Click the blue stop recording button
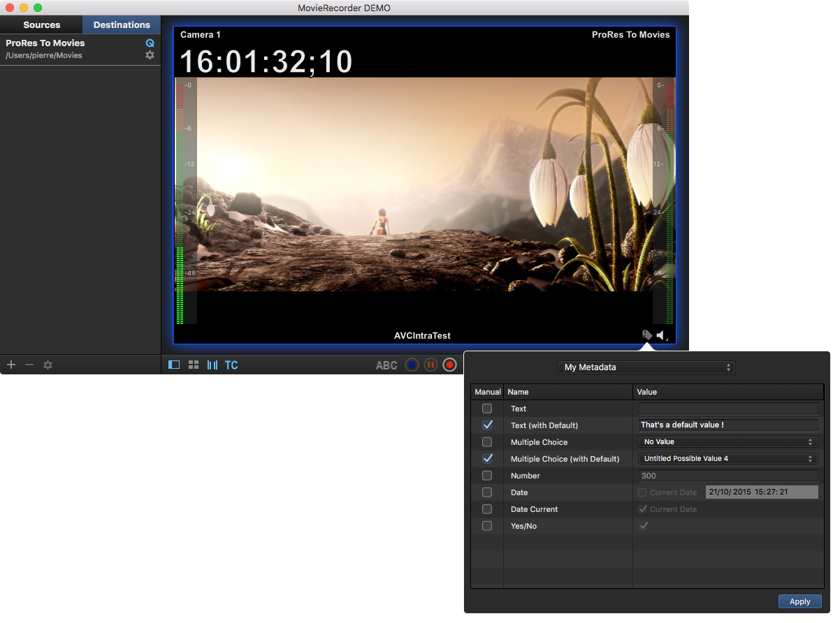Image resolution: width=840 pixels, height=623 pixels. (412, 365)
